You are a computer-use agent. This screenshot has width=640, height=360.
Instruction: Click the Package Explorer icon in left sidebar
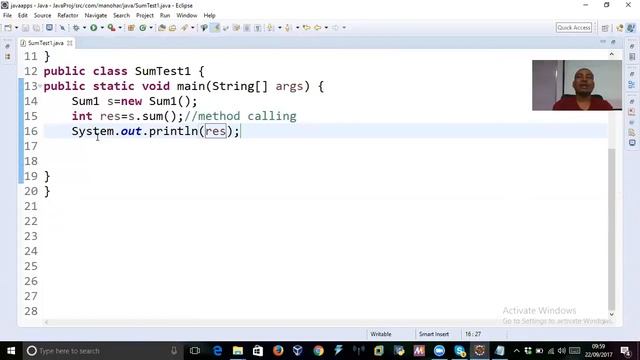point(8,57)
